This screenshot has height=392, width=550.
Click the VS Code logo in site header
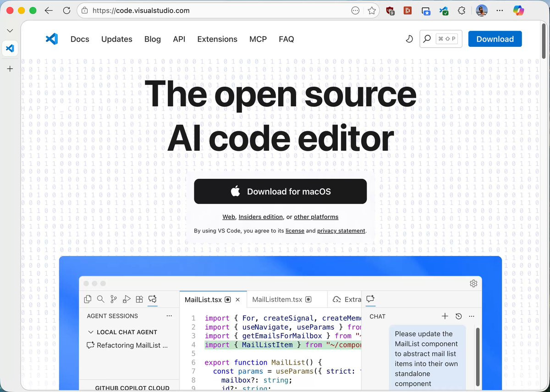[52, 39]
